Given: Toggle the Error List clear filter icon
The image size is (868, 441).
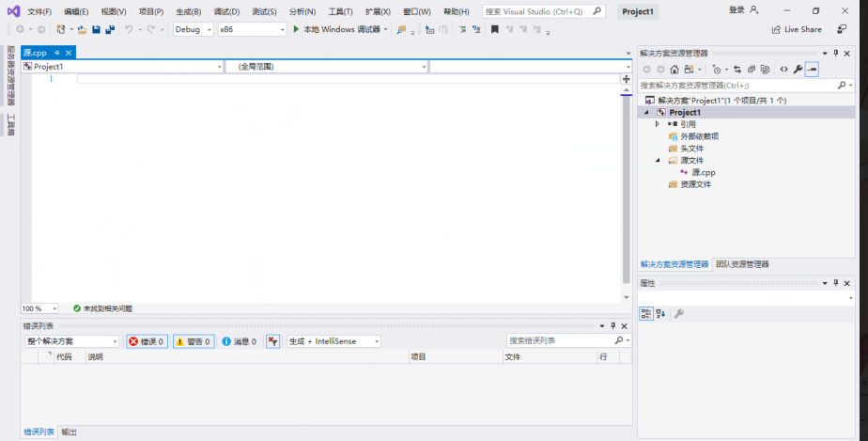Looking at the screenshot, I should point(273,341).
